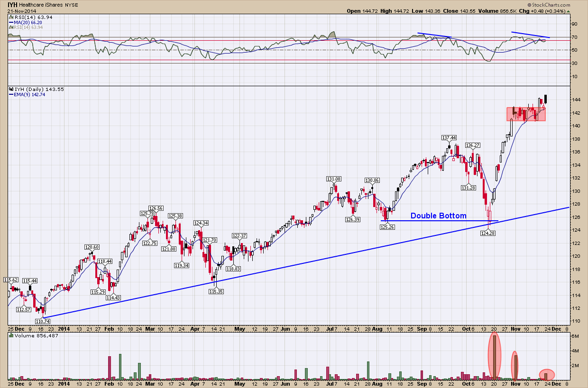588x388 pixels.
Task: Click the 124.28 October low price label
Action: click(x=488, y=233)
